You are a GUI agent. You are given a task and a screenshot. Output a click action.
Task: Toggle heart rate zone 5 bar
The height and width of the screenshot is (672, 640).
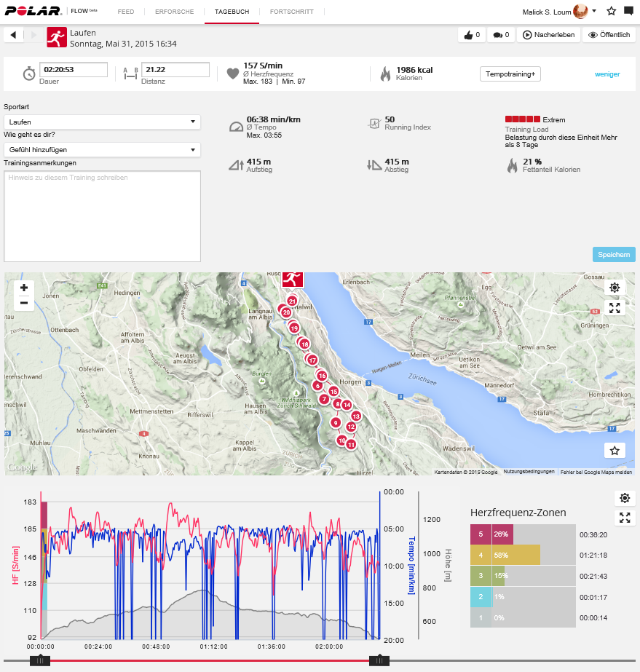coord(491,534)
